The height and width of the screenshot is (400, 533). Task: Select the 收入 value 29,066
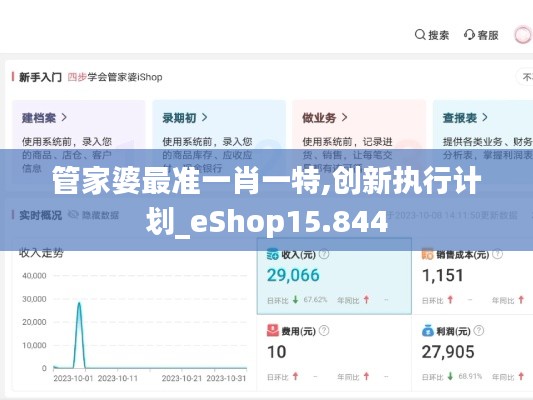(293, 275)
